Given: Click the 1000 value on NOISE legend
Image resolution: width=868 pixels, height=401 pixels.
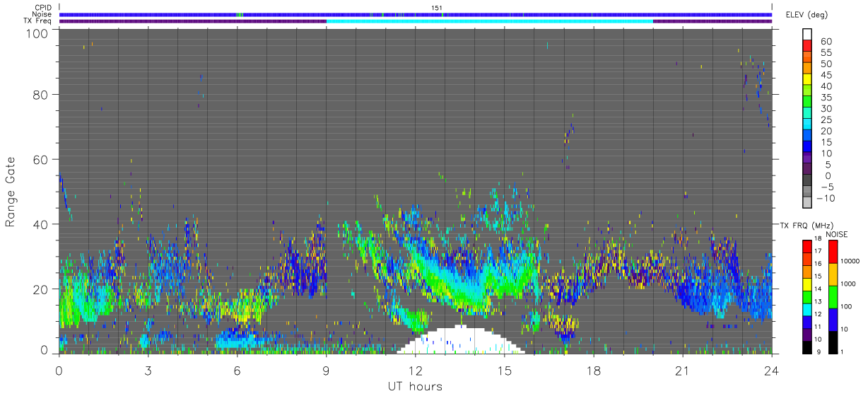Looking at the screenshot, I should tap(849, 283).
